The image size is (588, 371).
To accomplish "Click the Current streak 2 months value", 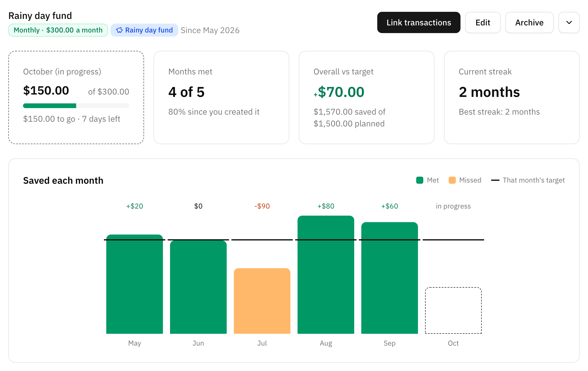I will [x=489, y=92].
